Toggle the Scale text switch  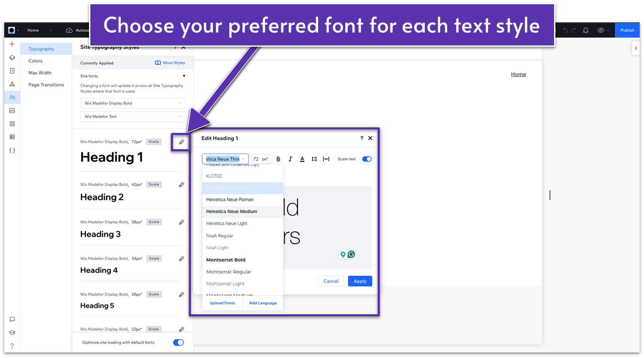click(x=367, y=159)
